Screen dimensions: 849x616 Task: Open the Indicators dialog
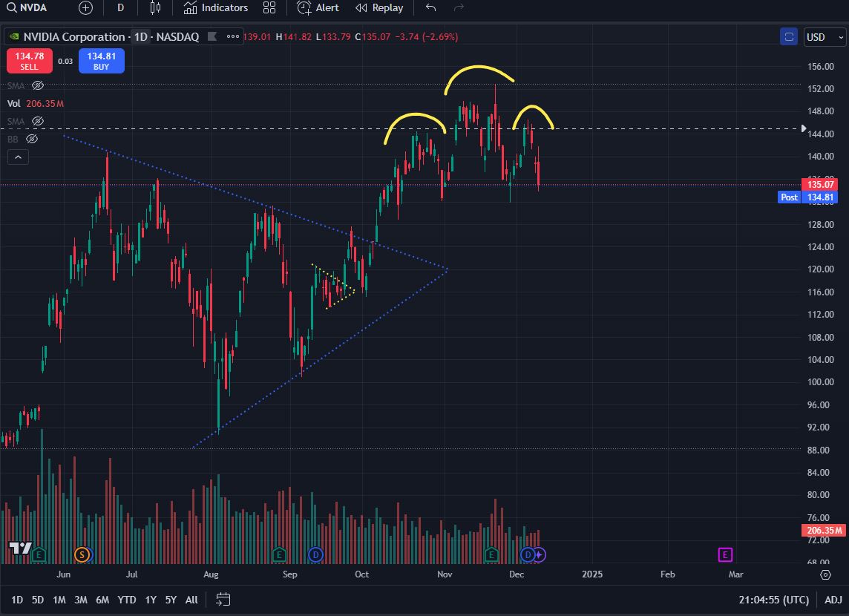[215, 7]
